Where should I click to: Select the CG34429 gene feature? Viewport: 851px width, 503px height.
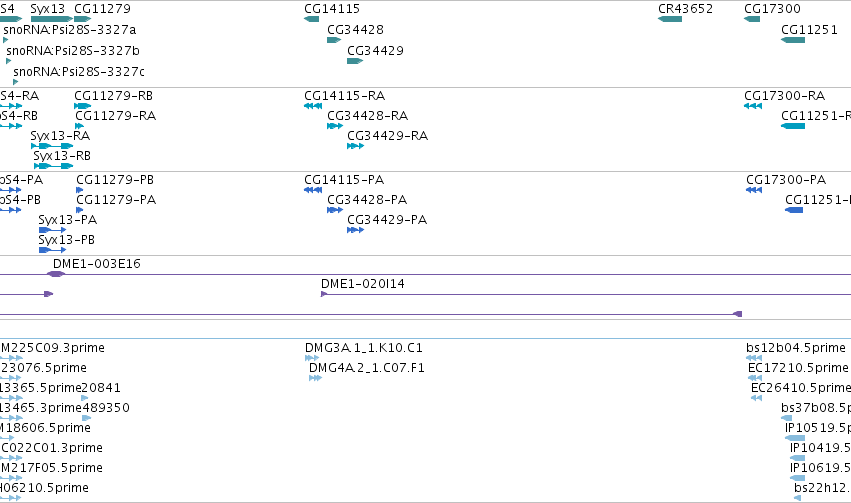[x=355, y=61]
